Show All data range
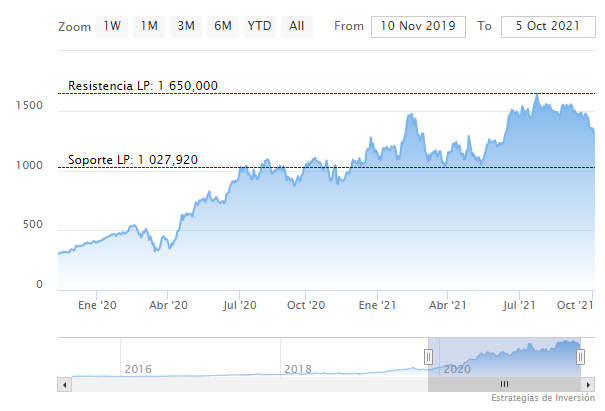Image resolution: width=605 pixels, height=411 pixels. pos(297,26)
